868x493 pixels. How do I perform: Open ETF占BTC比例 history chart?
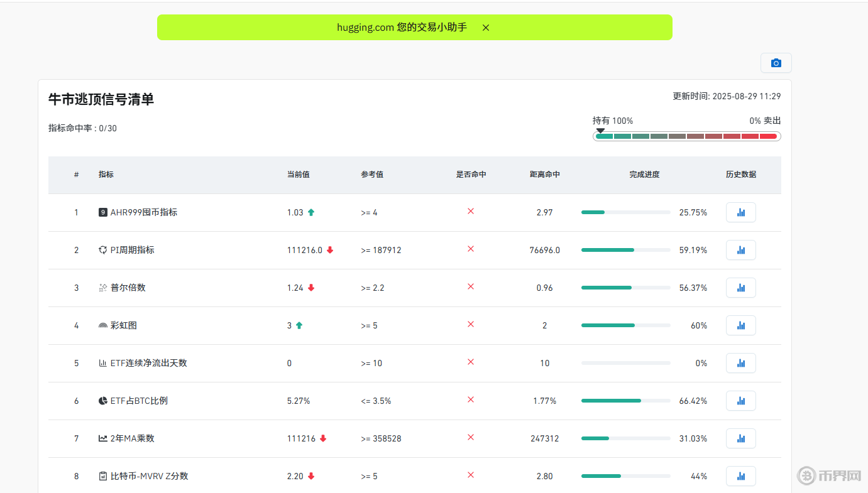pos(740,401)
